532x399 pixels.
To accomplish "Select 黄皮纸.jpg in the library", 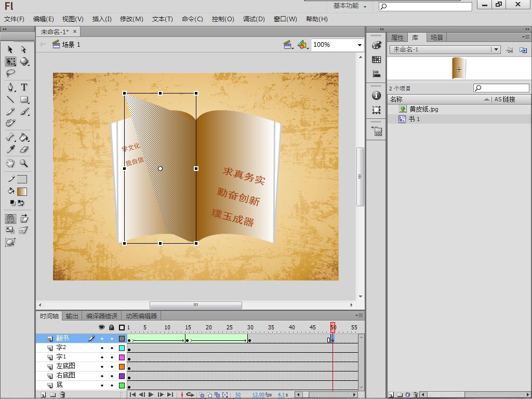I will [423, 109].
